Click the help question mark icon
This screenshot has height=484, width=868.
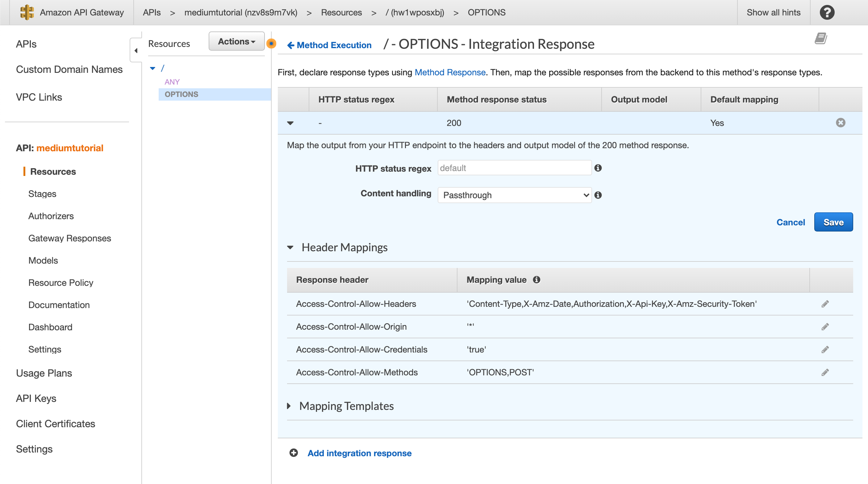coord(827,12)
